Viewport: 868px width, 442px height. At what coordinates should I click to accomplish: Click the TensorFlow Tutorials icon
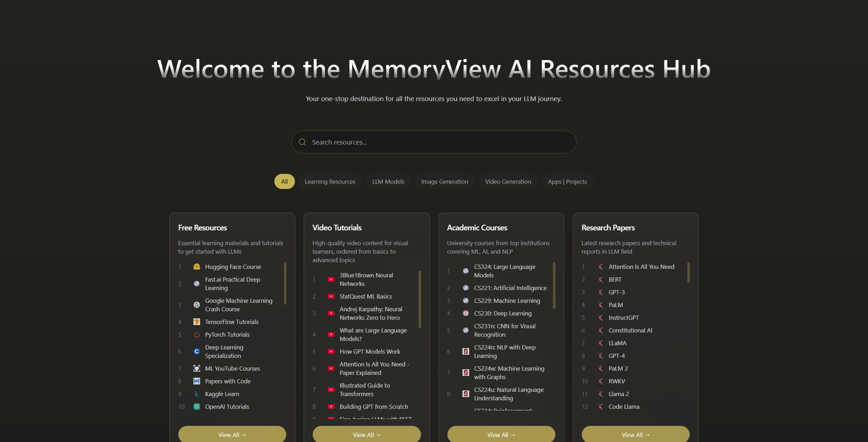click(197, 322)
